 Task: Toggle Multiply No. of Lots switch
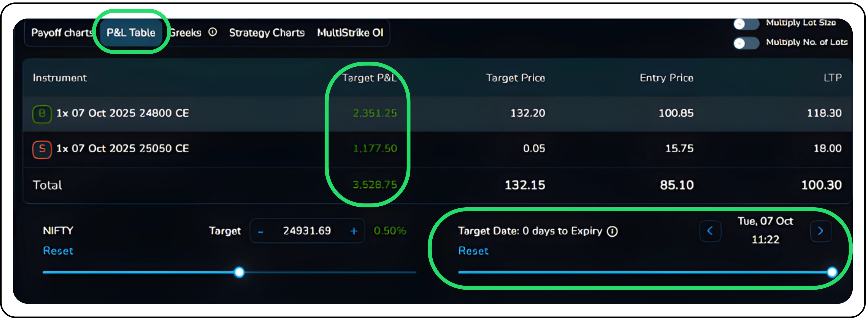746,43
